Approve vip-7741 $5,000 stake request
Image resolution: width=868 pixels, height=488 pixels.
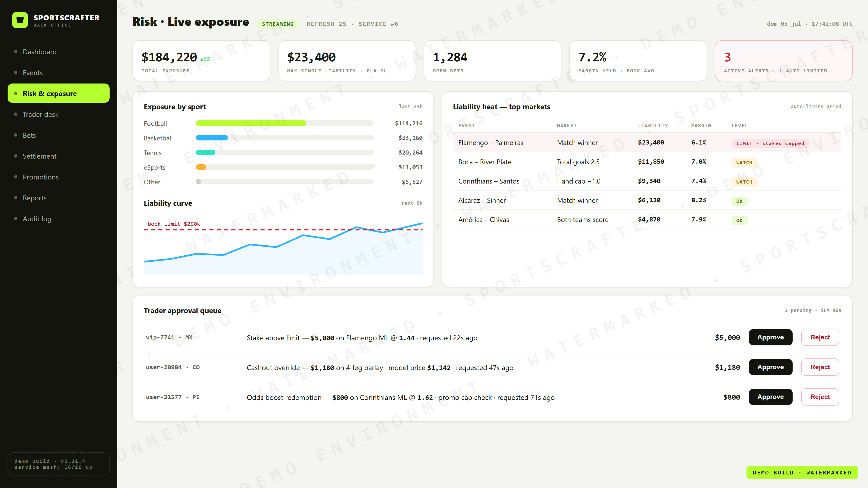[770, 337]
